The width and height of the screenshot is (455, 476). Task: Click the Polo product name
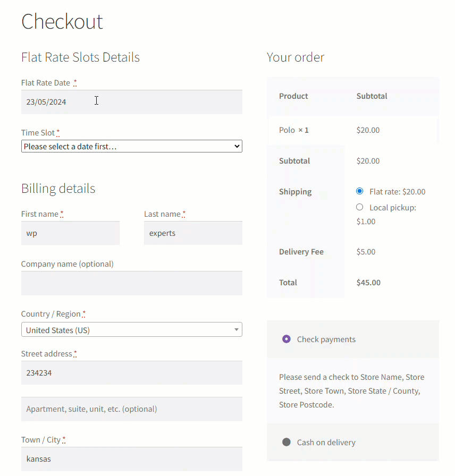288,130
